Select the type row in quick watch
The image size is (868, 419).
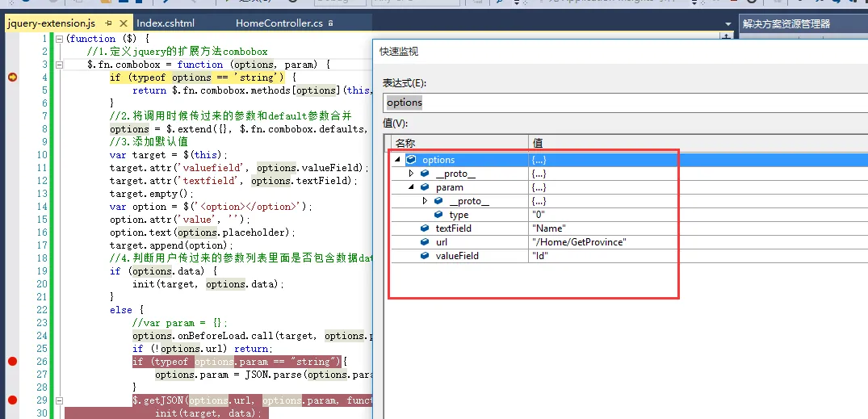pyautogui.click(x=629, y=215)
